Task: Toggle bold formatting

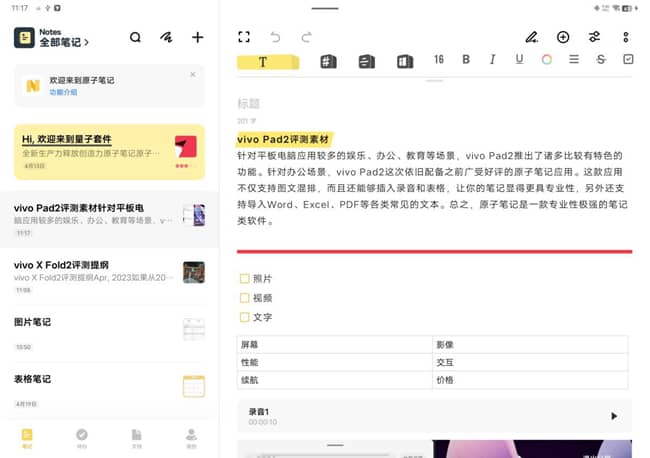Action: (x=466, y=60)
